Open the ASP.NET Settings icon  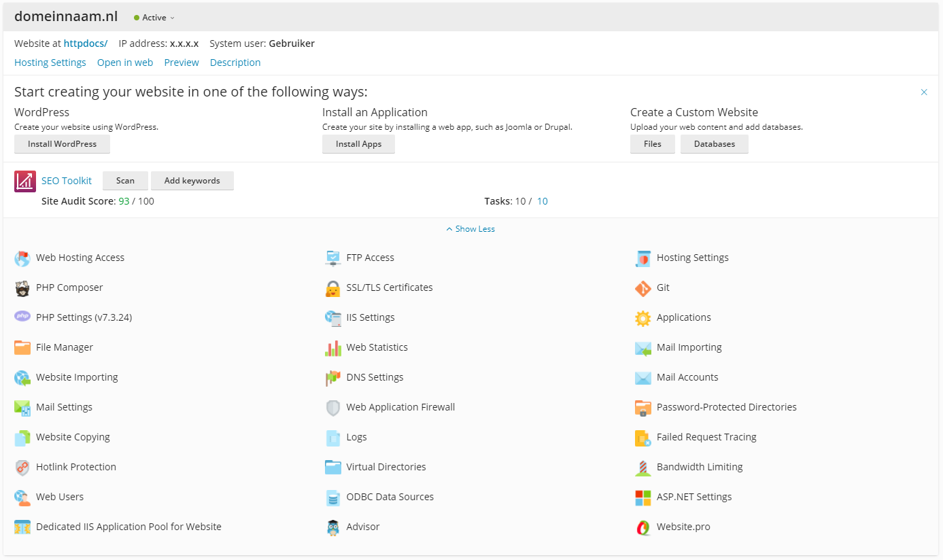click(642, 497)
